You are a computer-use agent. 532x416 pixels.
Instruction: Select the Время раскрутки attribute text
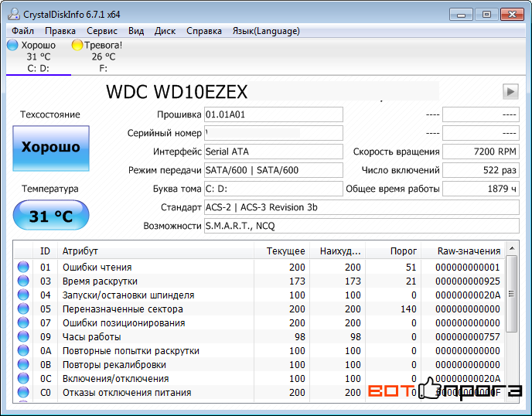(x=100, y=281)
